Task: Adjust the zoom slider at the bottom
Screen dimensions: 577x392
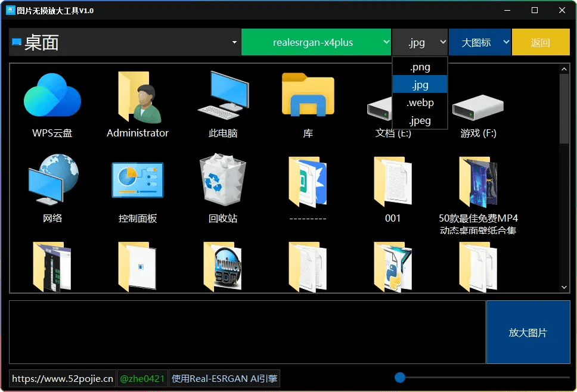Action: (400, 377)
